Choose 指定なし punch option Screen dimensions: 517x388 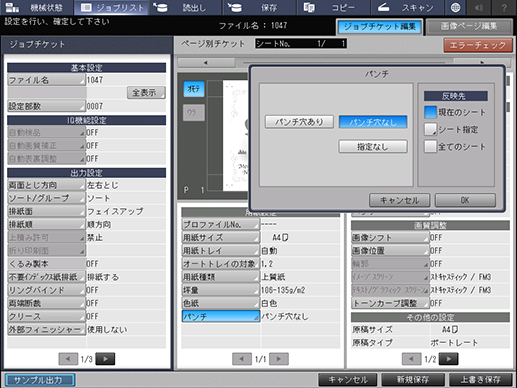373,147
